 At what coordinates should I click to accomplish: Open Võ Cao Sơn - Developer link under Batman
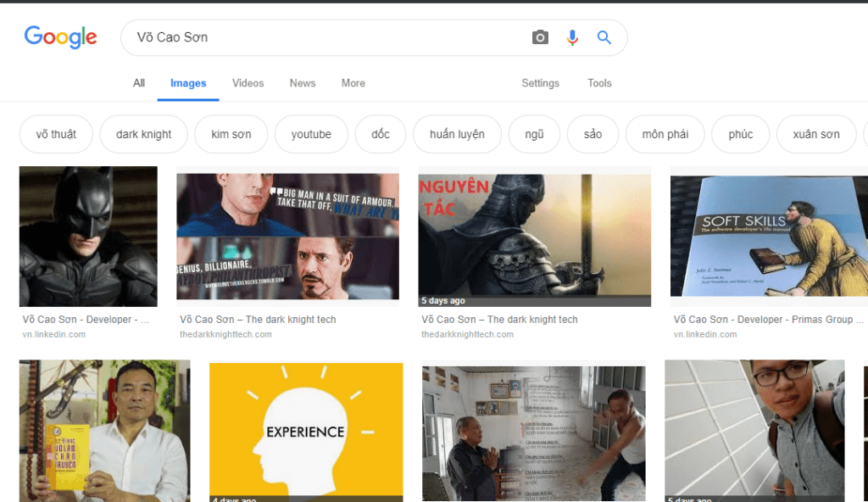tap(86, 320)
